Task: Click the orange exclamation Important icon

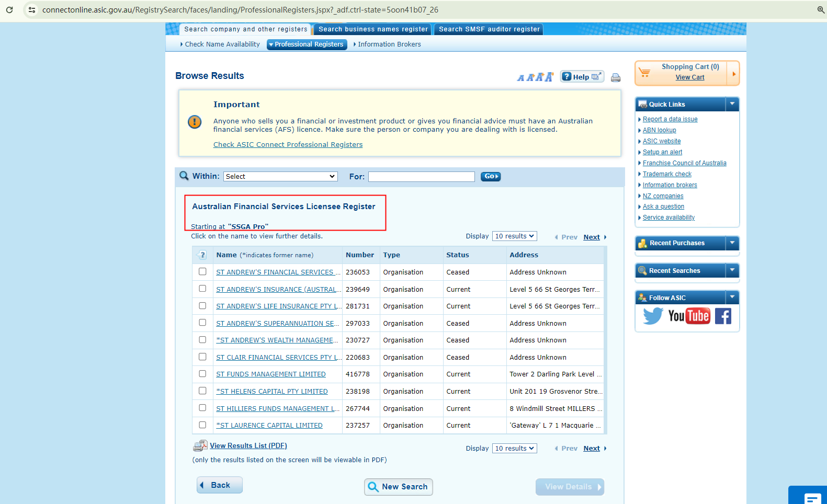Action: pos(195,122)
